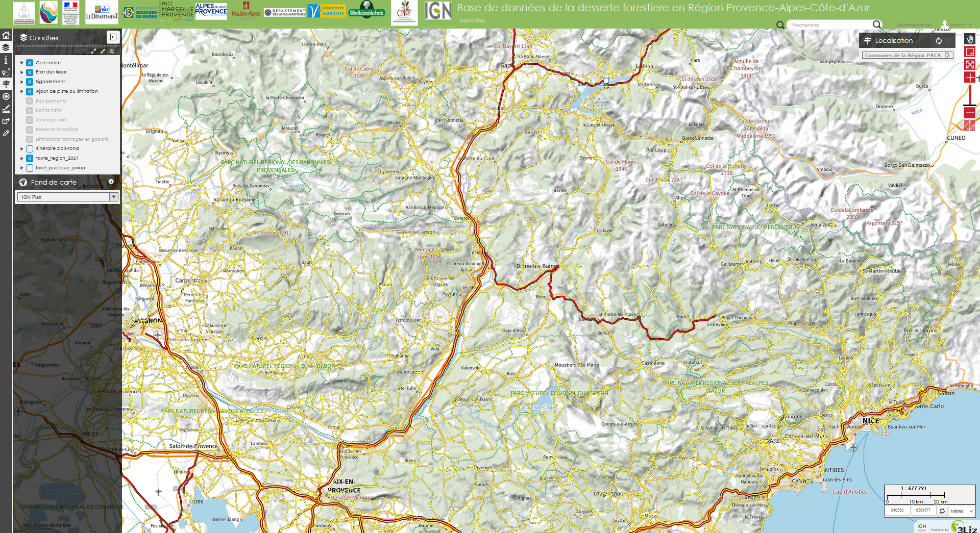Expand the Correction layer group
Viewport: 980px width, 533px height.
pos(21,63)
